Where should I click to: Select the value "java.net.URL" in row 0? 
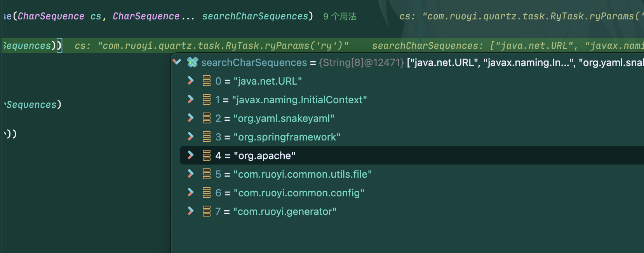(x=268, y=81)
